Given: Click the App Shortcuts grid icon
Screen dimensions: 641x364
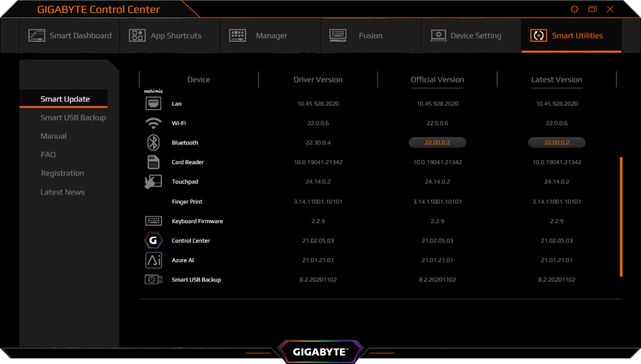Looking at the screenshot, I should [137, 36].
